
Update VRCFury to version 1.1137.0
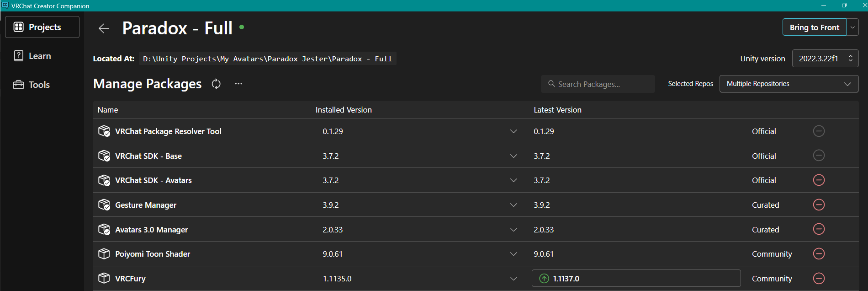(636, 278)
